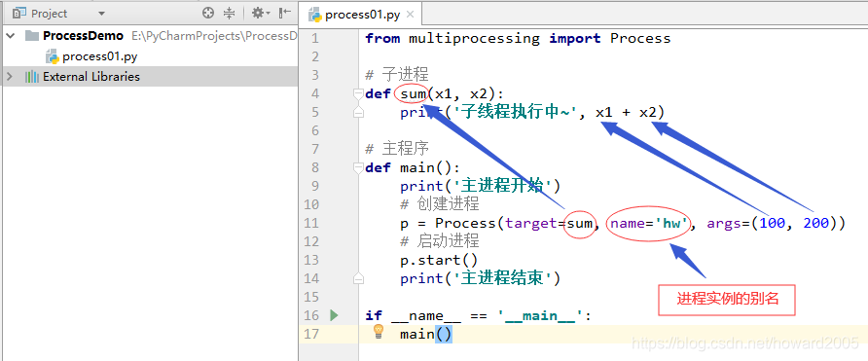Click the Hide Project panel icon
Viewport: 868px width, 361px height.
coord(284,13)
